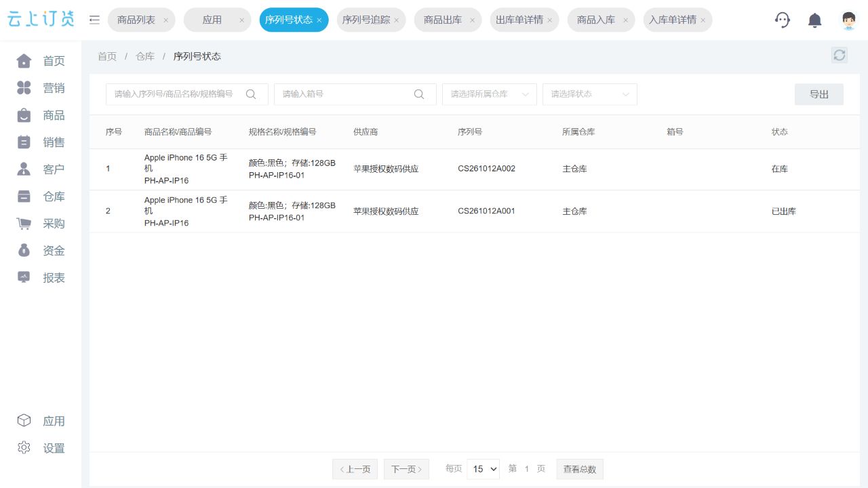868x488 pixels.
Task: Open 报表 section in the sidebar
Action: tap(41, 278)
